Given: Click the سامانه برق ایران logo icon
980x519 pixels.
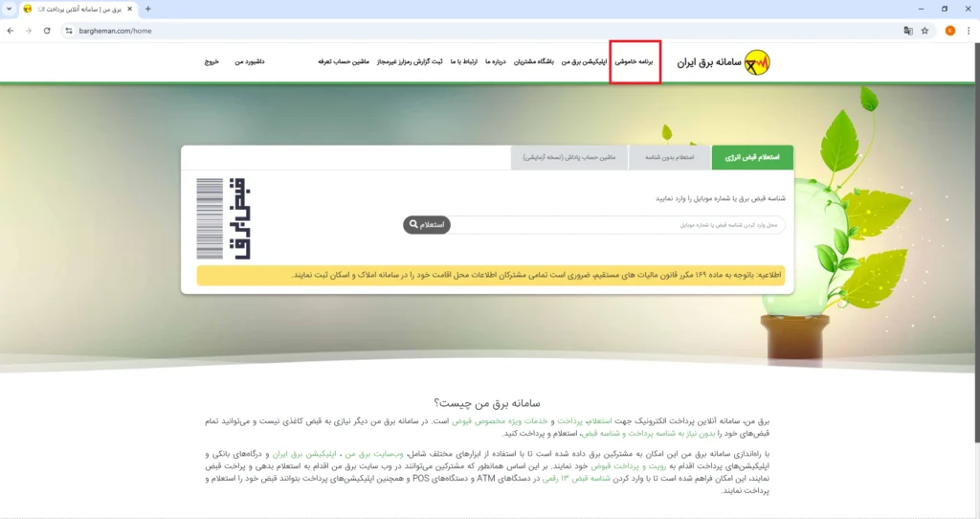Looking at the screenshot, I should 756,63.
